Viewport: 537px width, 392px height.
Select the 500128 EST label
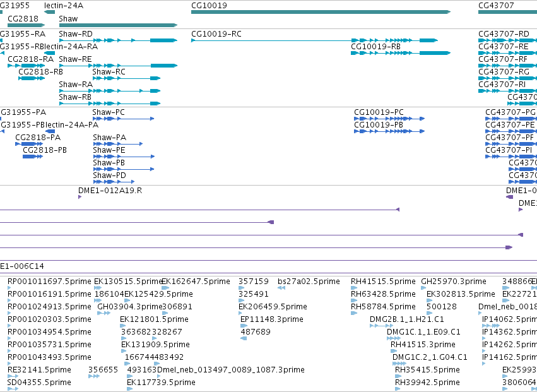(x=442, y=307)
